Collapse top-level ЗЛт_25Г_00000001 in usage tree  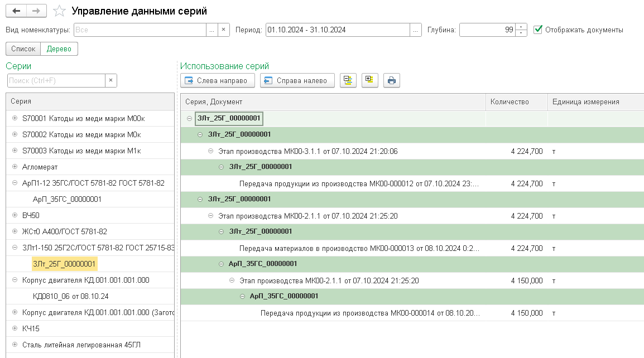click(x=189, y=118)
